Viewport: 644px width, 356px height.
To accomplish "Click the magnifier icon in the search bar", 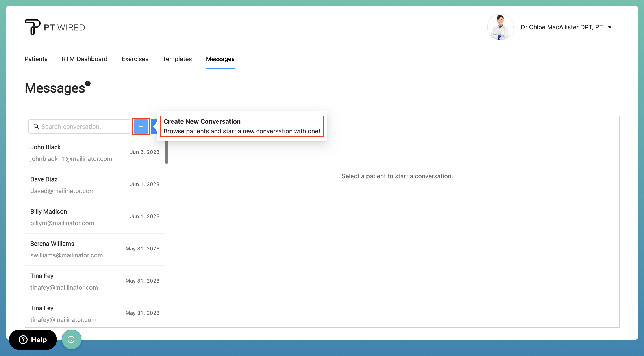I will coord(36,126).
